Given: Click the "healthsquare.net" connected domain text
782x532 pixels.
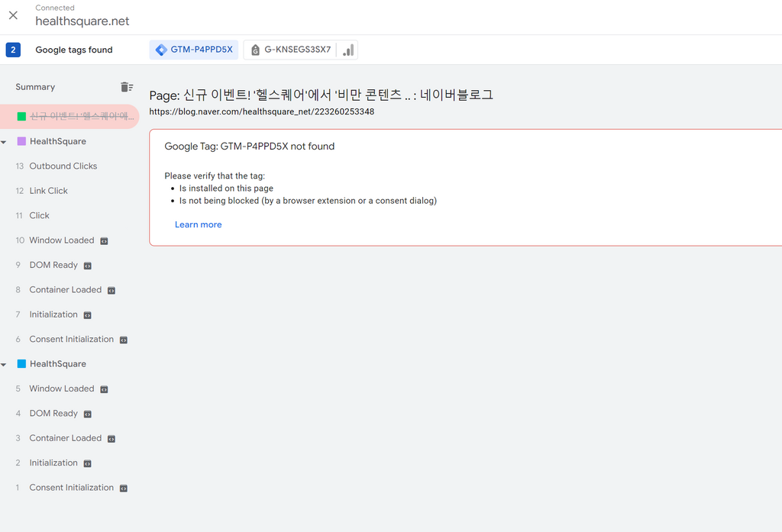Looking at the screenshot, I should pos(82,21).
